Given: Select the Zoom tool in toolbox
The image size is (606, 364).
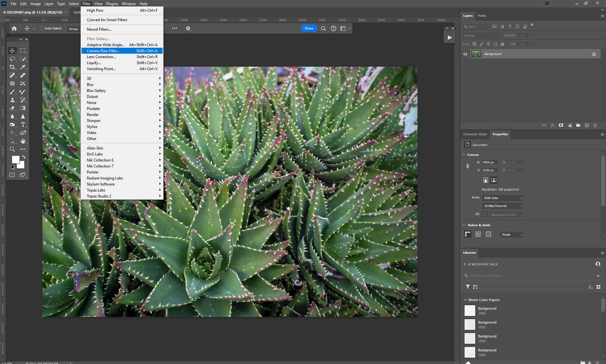Looking at the screenshot, I should point(12,149).
